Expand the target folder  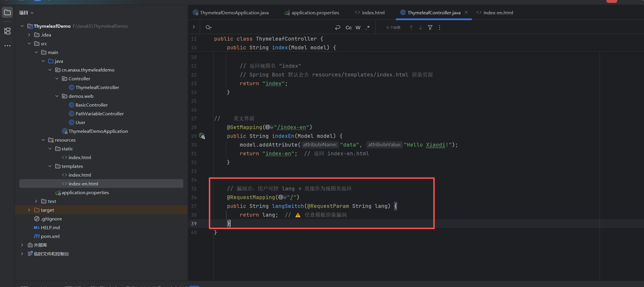(x=29, y=210)
